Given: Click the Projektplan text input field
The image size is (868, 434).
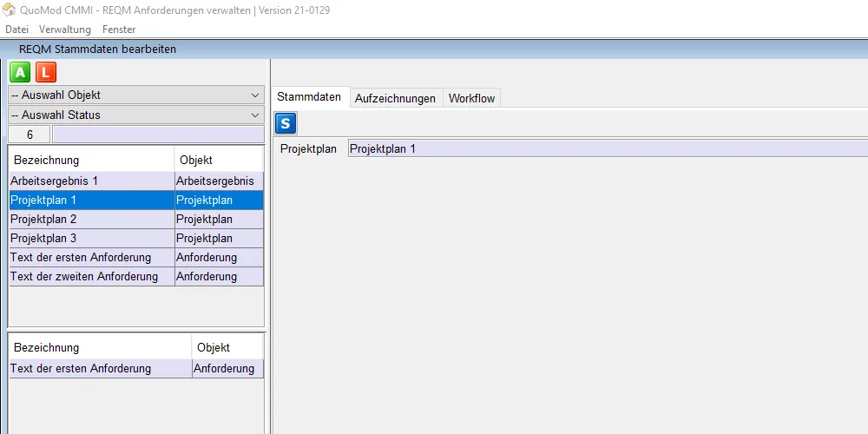Looking at the screenshot, I should (606, 148).
